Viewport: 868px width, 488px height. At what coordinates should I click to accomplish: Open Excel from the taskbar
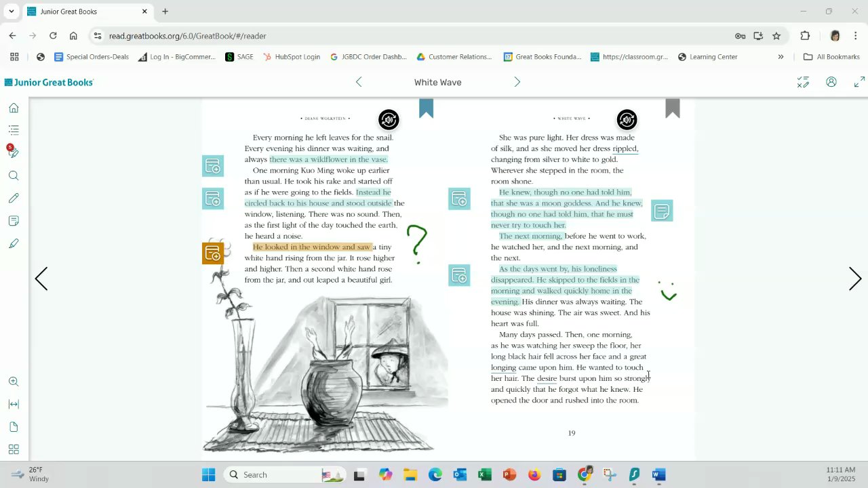484,474
